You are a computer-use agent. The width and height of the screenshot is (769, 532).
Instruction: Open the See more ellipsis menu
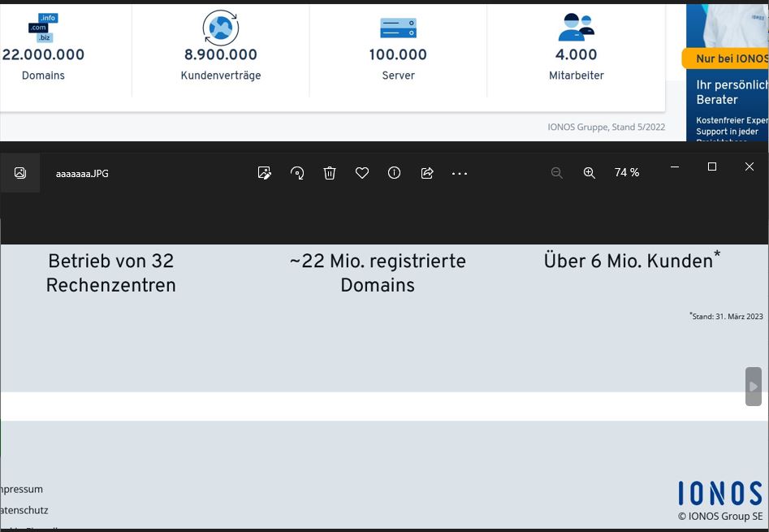point(460,173)
